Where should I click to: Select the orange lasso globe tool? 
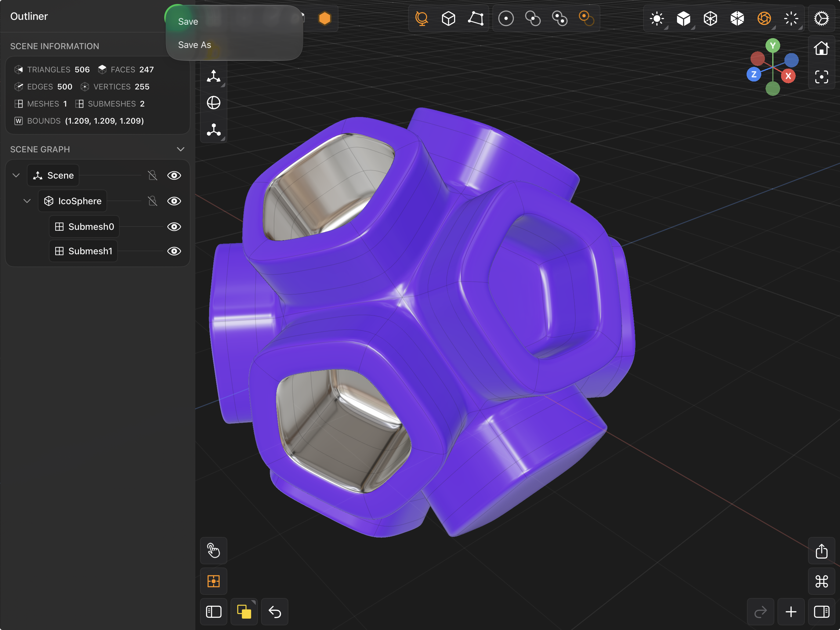(422, 18)
